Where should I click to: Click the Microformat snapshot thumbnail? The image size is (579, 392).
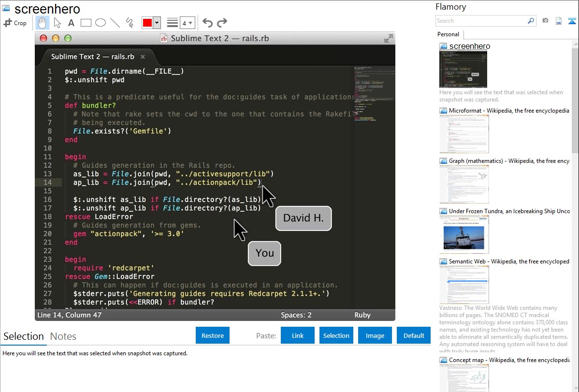click(464, 134)
